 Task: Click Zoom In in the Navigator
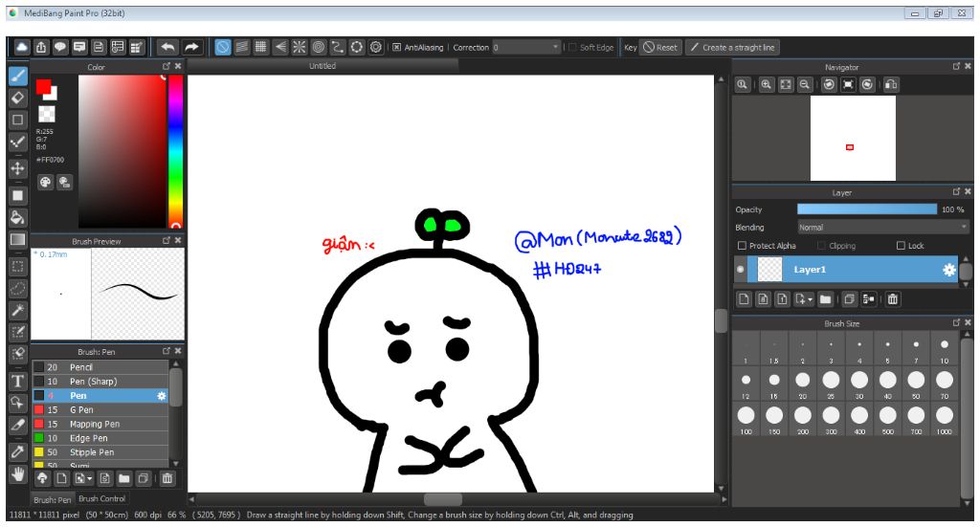point(767,84)
